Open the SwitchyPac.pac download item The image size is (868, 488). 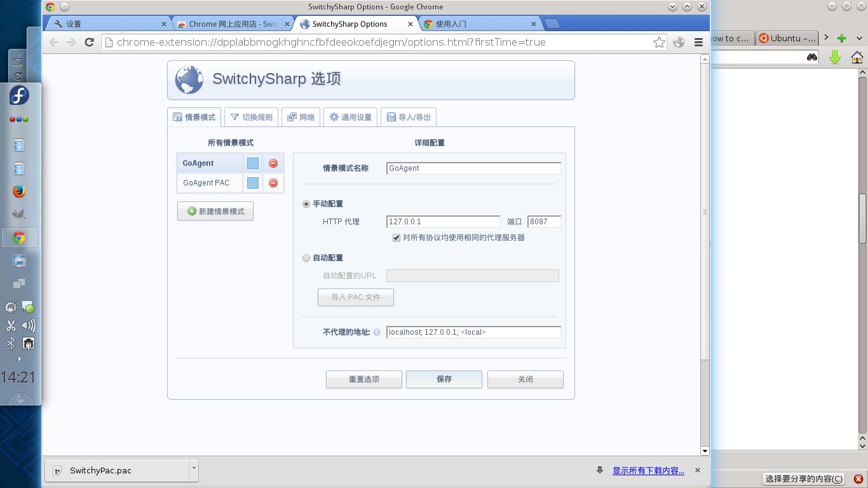click(118, 471)
